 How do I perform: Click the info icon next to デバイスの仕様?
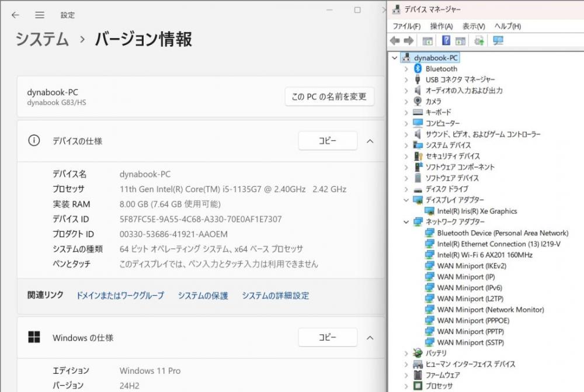[34, 140]
